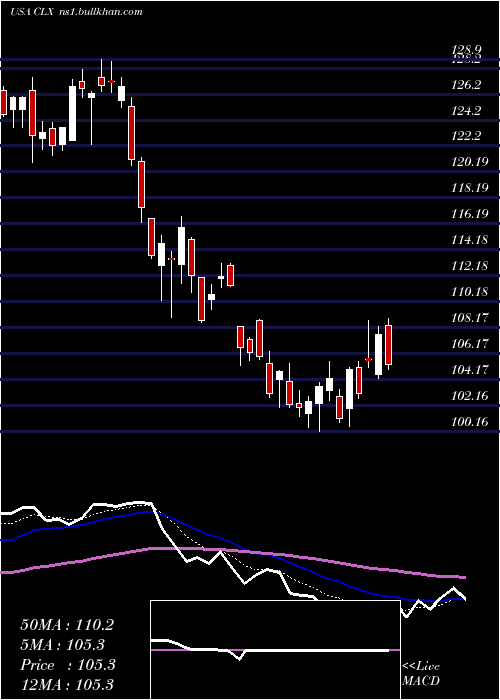The image size is (500, 700).
Task: Click the 116.19 price axis label
Action: [468, 214]
